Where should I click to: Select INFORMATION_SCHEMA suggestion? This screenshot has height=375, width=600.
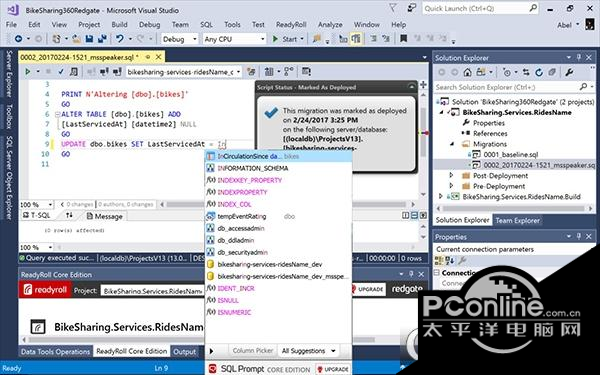click(279, 168)
